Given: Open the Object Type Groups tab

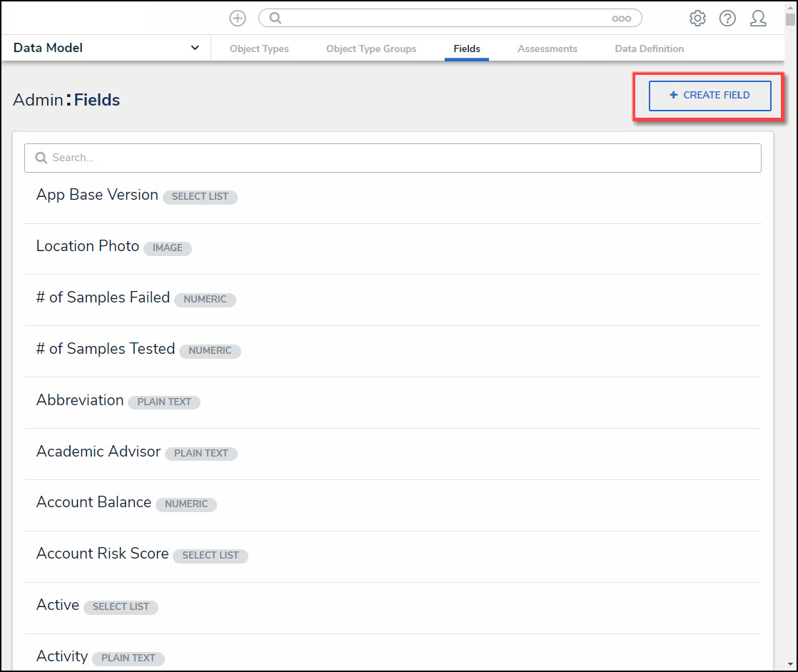Looking at the screenshot, I should 371,49.
